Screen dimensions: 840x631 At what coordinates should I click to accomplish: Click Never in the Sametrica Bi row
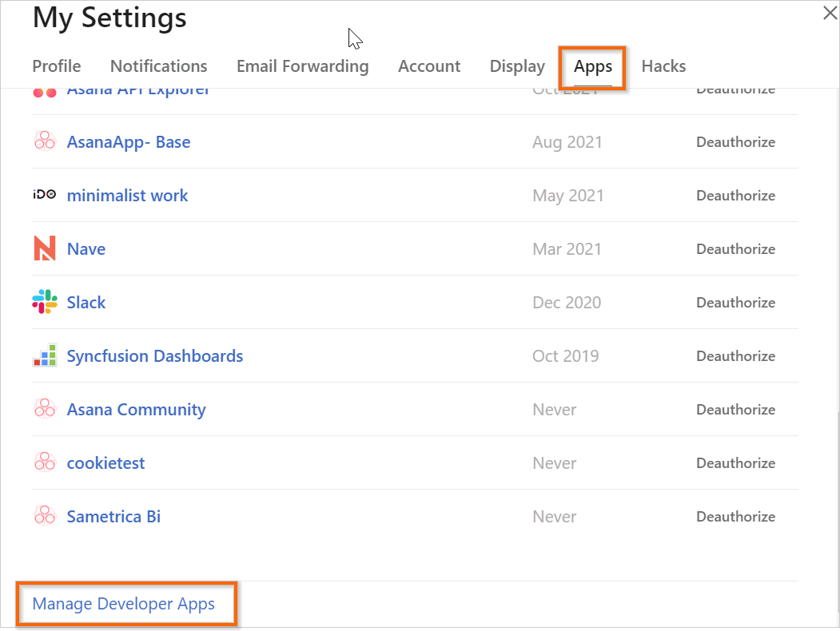(x=555, y=517)
